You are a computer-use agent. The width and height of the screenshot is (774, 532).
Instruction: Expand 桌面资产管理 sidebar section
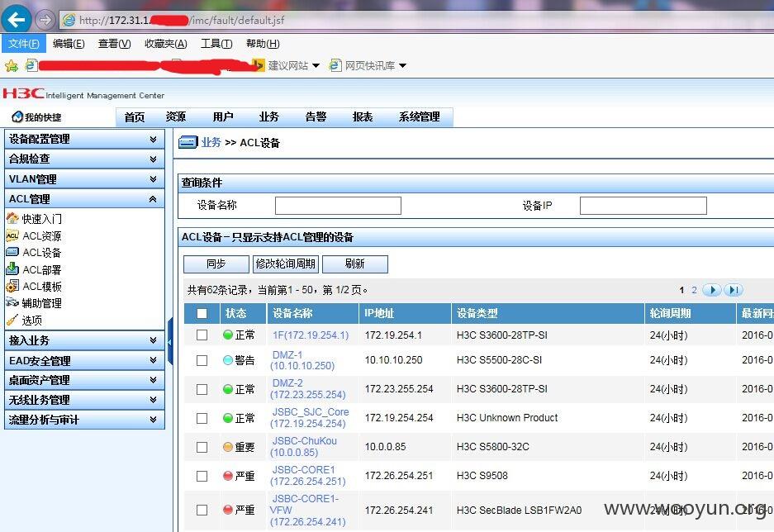pyautogui.click(x=84, y=380)
